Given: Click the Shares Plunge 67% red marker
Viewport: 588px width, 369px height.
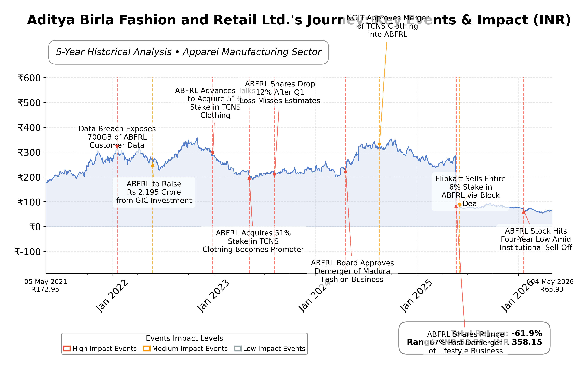Looking at the screenshot, I should [x=456, y=206].
